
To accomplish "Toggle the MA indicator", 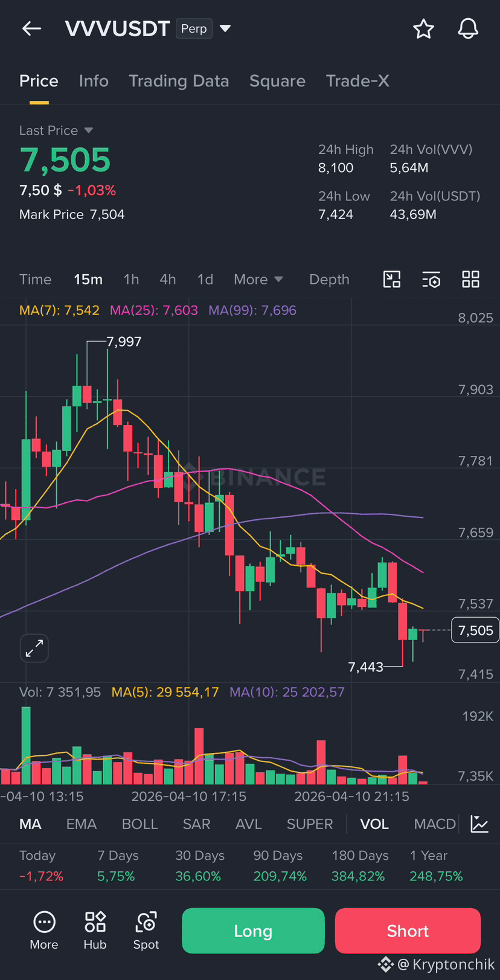I will click(x=30, y=824).
